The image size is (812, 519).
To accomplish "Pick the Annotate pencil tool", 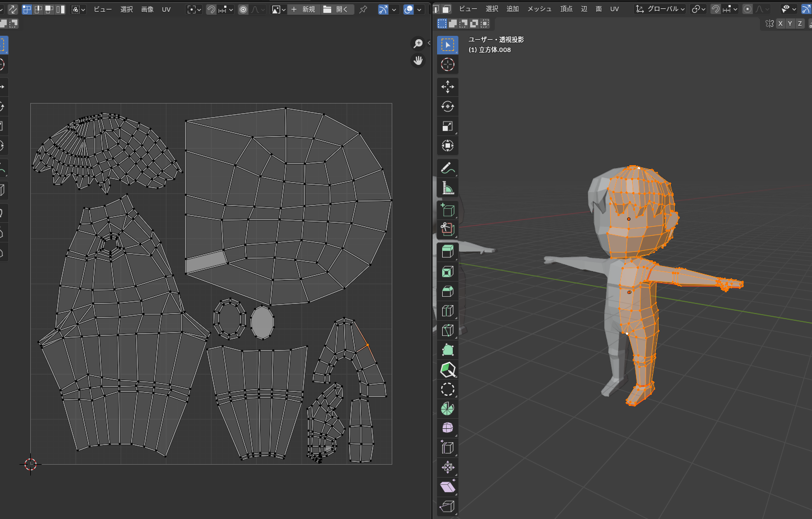I will pos(447,168).
